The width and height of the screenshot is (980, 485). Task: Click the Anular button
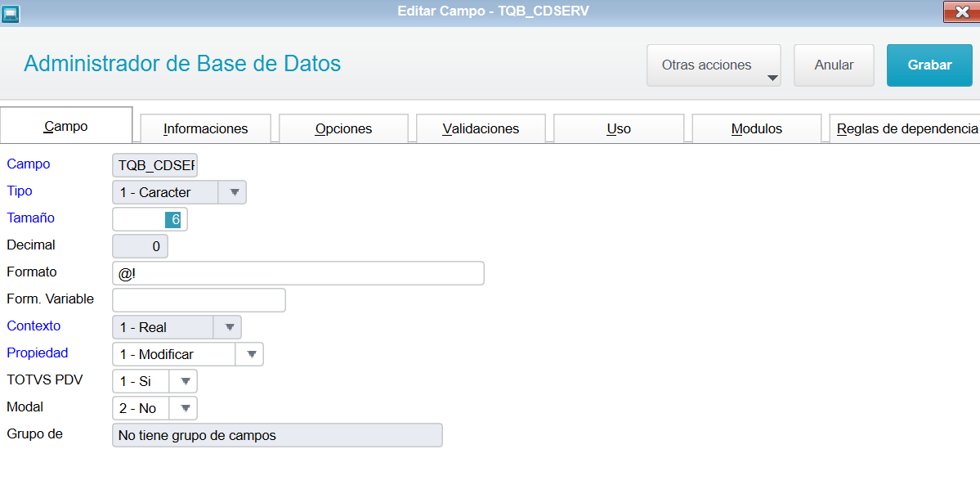(834, 65)
